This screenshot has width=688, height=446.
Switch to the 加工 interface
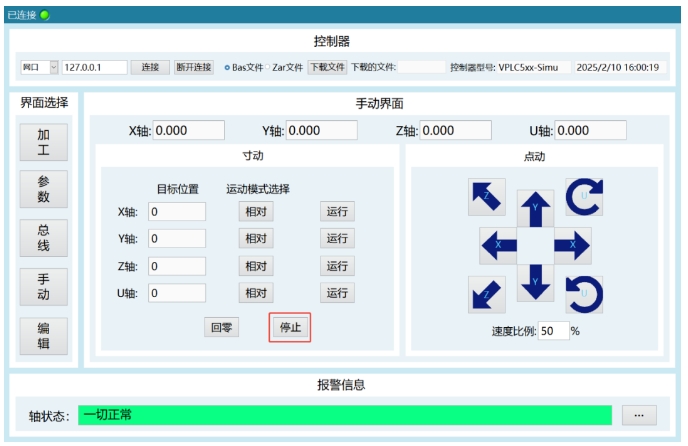(x=43, y=142)
